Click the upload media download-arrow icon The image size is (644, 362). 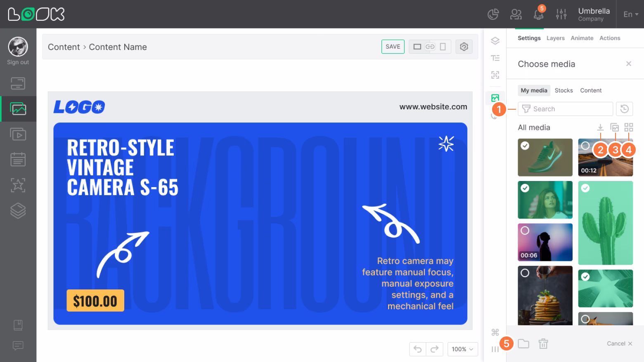click(x=600, y=127)
